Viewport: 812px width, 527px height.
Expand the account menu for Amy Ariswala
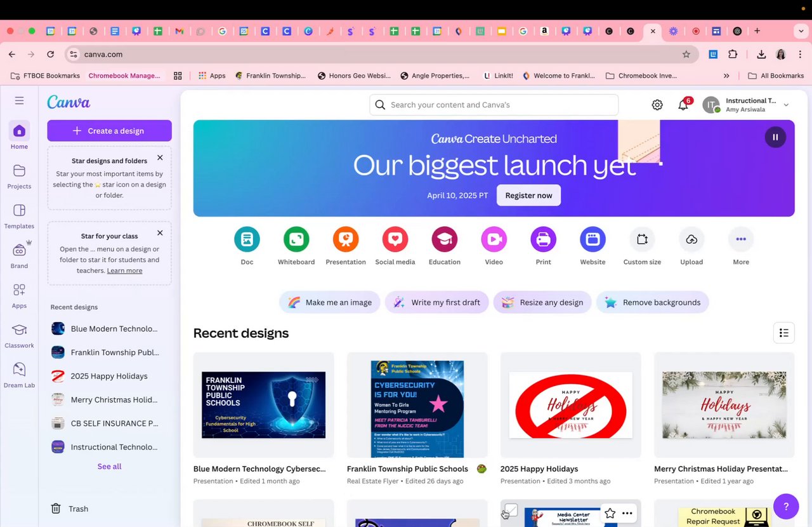[786, 105]
